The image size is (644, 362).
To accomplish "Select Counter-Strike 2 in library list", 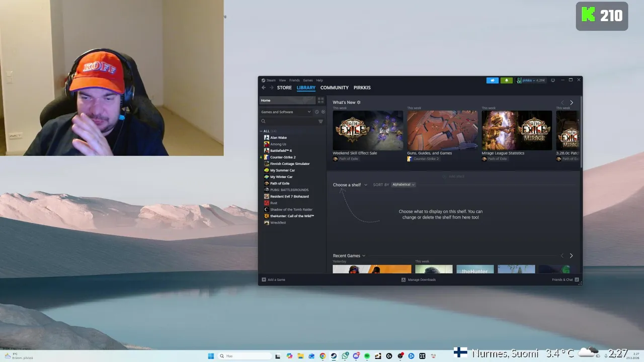I will 283,157.
